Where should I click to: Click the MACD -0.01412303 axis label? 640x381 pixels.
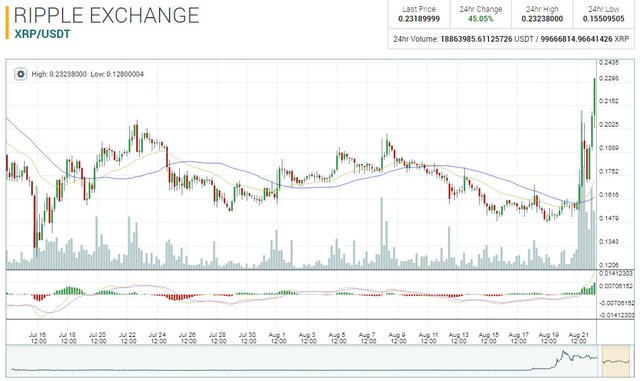click(x=616, y=315)
